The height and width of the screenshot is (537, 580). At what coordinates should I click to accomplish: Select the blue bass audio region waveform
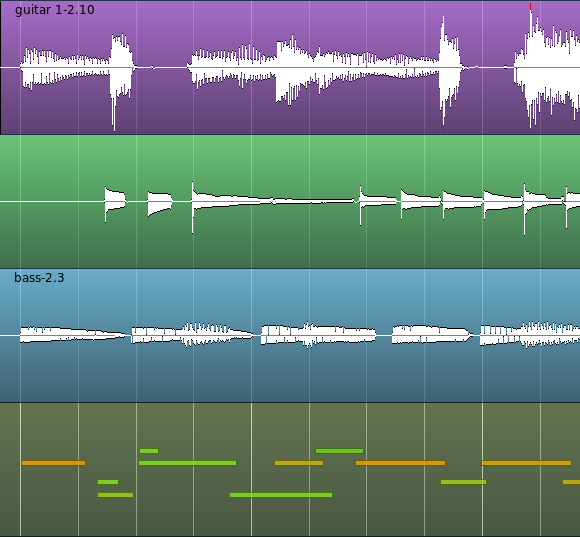click(x=290, y=335)
